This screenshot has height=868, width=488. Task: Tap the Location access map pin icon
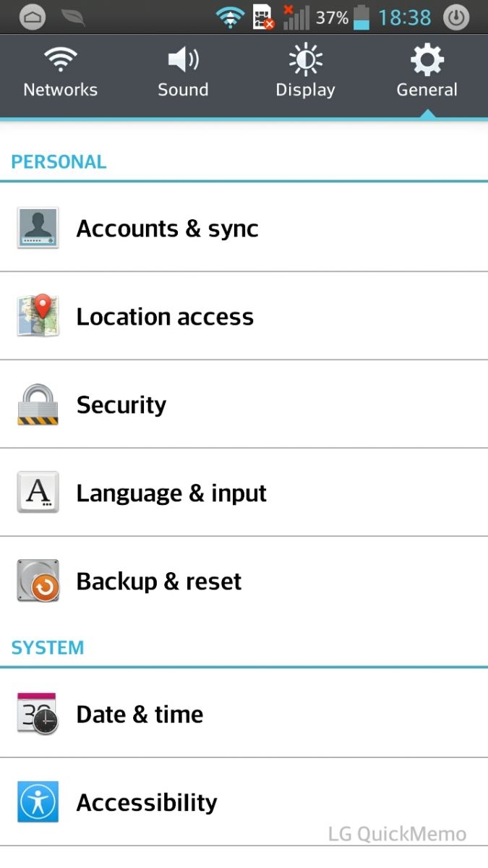(38, 317)
